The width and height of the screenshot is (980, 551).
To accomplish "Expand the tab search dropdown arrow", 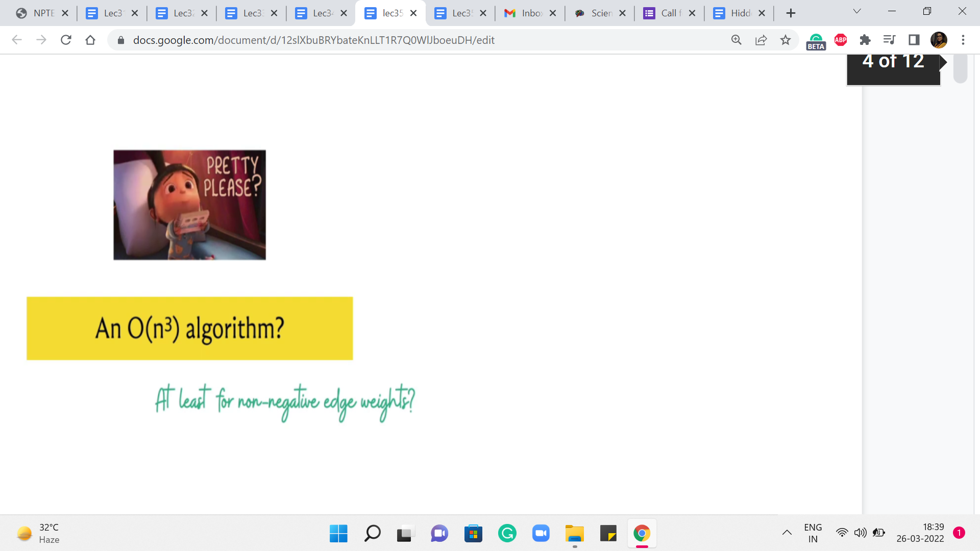I will [857, 12].
